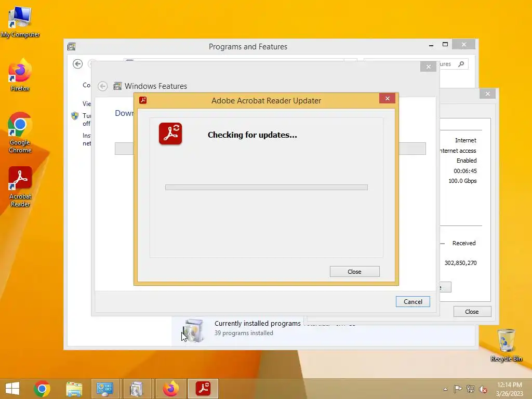
Task: Open the Recycle Bin on the desktop
Action: point(506,345)
